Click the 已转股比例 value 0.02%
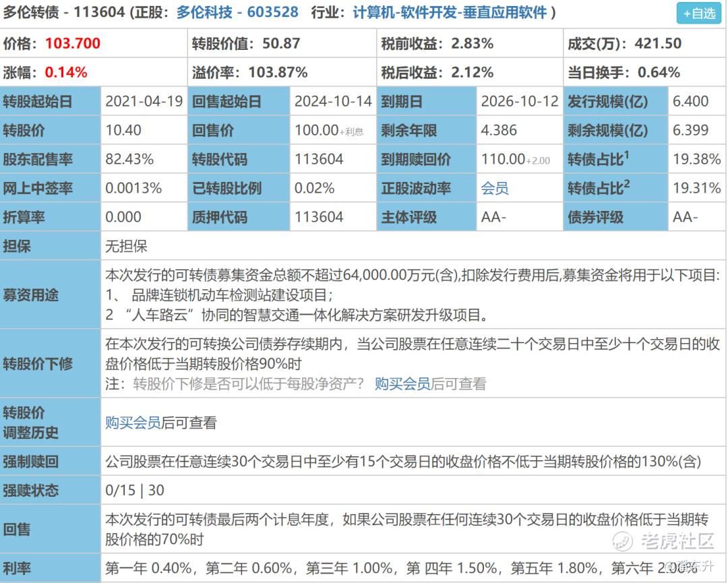This screenshot has height=583, width=728. click(x=314, y=188)
